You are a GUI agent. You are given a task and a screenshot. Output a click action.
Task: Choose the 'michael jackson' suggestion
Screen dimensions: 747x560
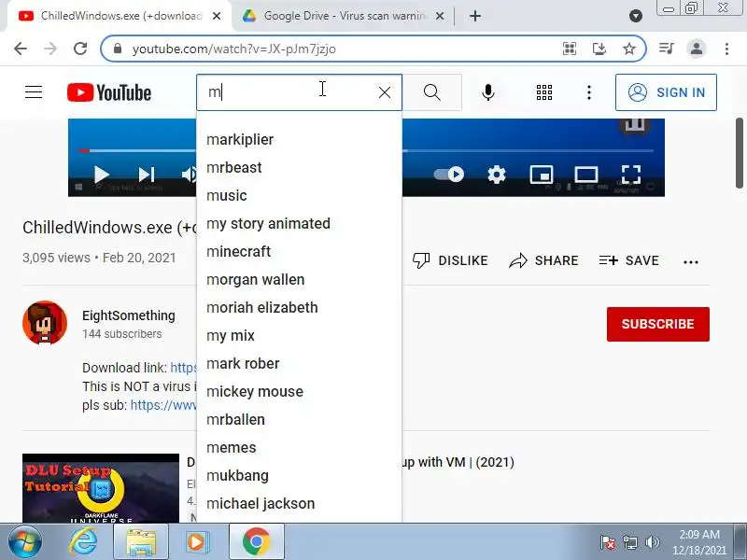(x=299, y=503)
